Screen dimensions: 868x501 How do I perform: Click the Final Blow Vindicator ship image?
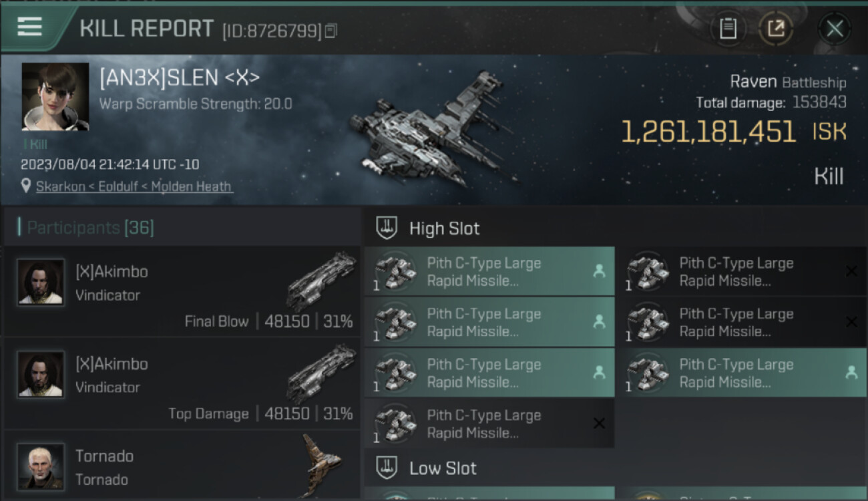[x=320, y=281]
